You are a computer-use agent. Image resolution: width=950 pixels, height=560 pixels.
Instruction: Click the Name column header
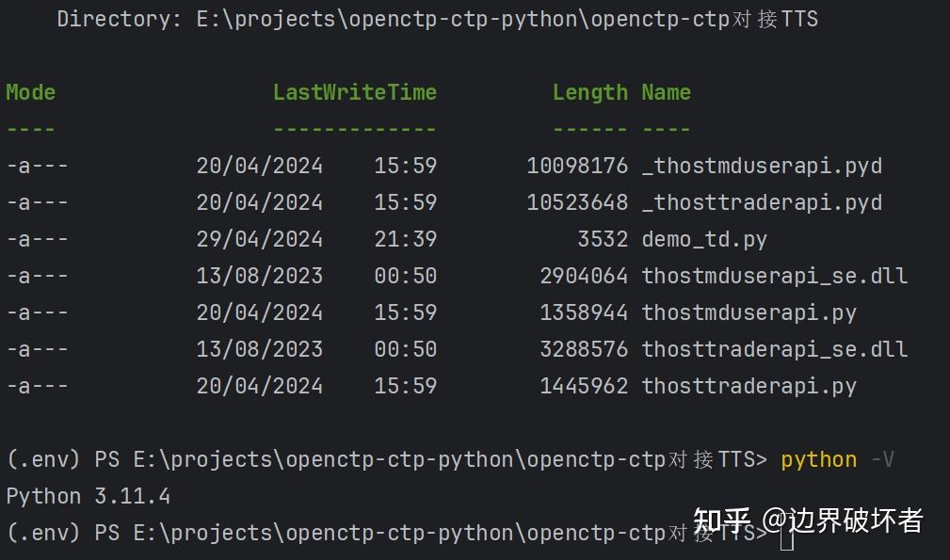[x=666, y=91]
